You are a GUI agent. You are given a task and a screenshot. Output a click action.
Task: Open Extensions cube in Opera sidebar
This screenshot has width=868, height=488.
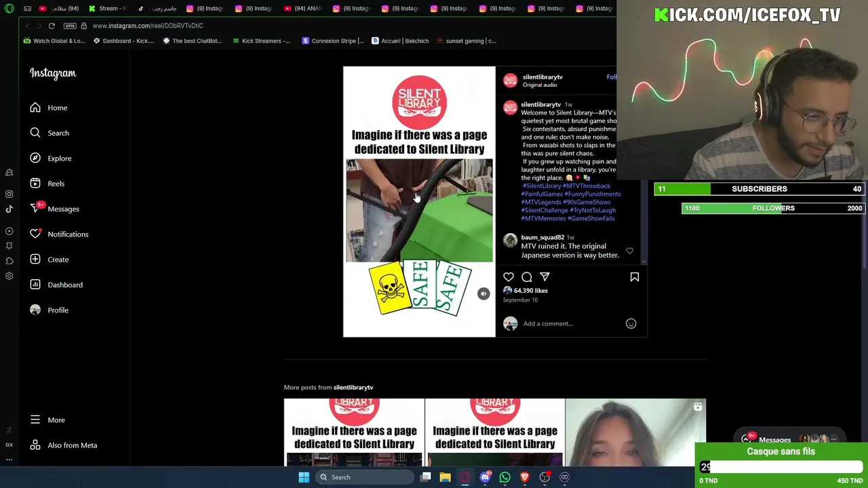9,261
